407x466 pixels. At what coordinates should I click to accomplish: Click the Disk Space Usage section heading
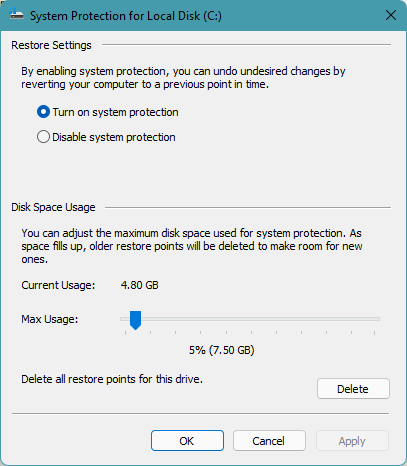point(53,207)
